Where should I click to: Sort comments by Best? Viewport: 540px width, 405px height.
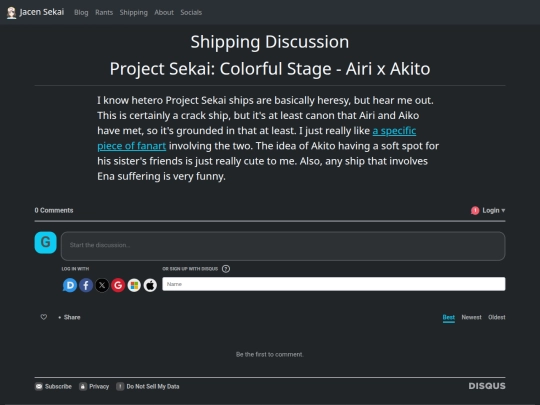click(449, 318)
